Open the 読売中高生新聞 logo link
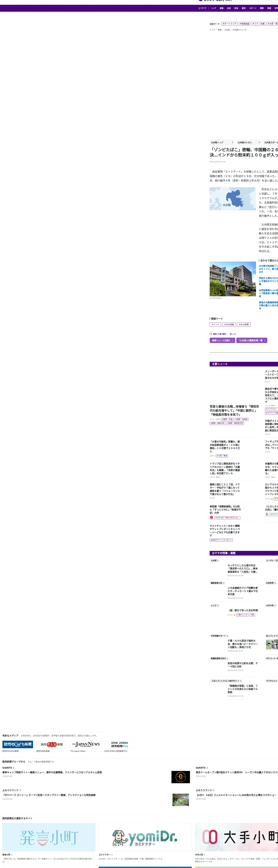 click(x=52, y=744)
